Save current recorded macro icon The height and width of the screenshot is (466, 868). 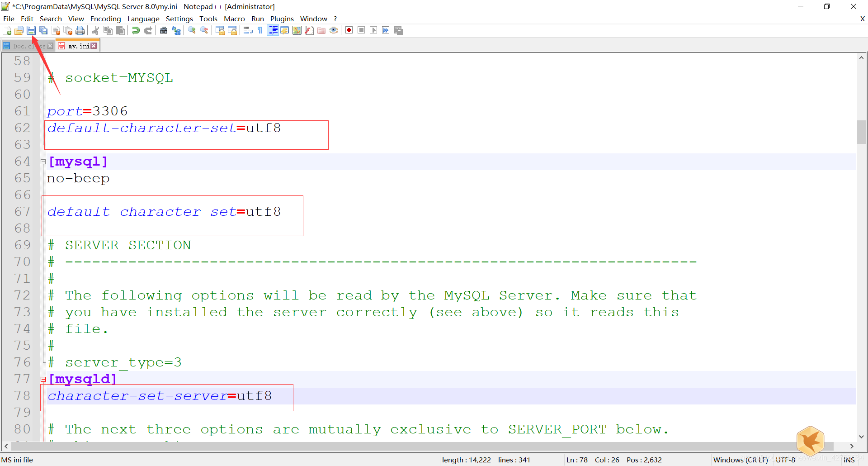[x=398, y=30]
